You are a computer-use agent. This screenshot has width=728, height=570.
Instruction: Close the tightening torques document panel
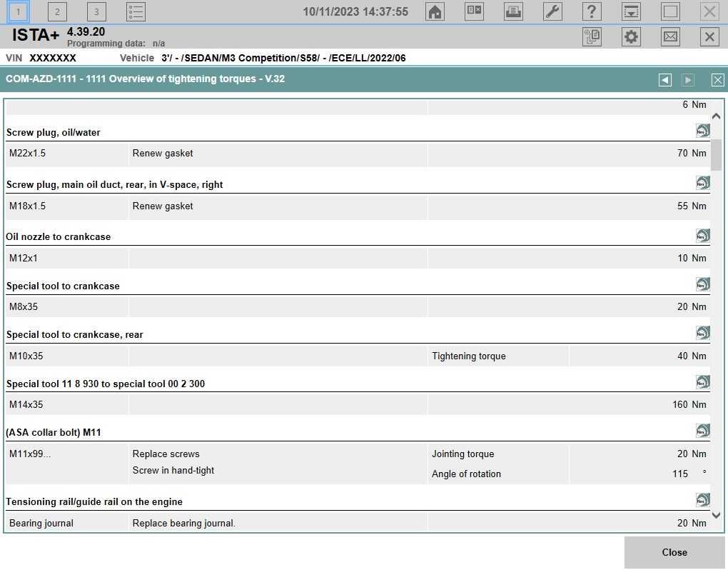coord(717,80)
